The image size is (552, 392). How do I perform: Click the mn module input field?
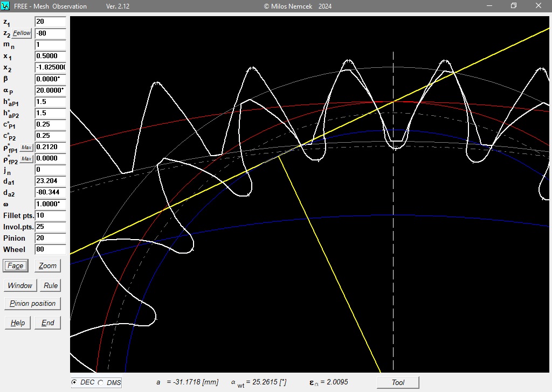50,45
